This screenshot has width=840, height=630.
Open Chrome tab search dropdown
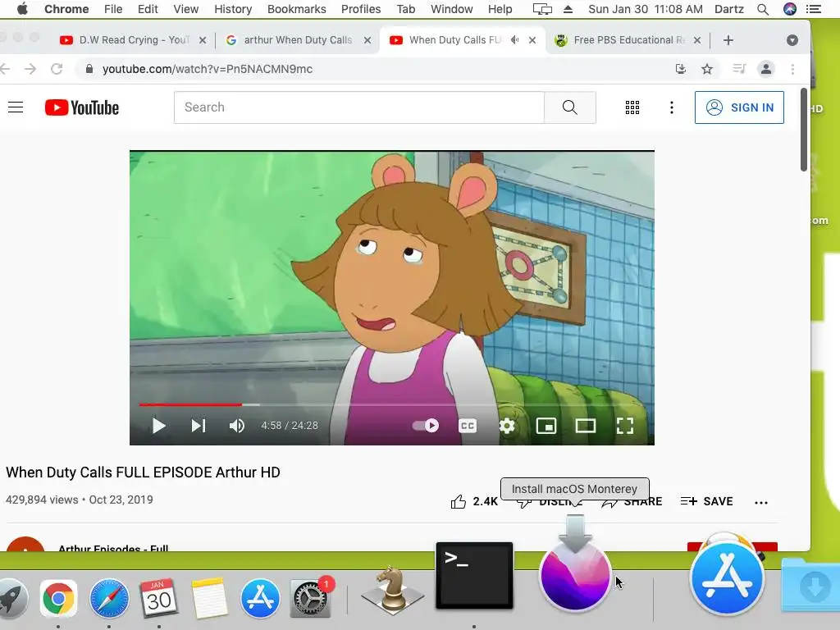(x=792, y=40)
